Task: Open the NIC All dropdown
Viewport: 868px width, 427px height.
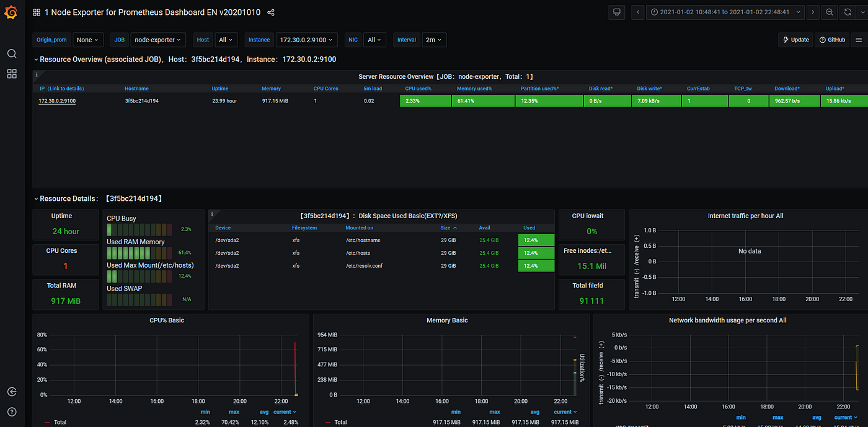Action: click(x=374, y=40)
